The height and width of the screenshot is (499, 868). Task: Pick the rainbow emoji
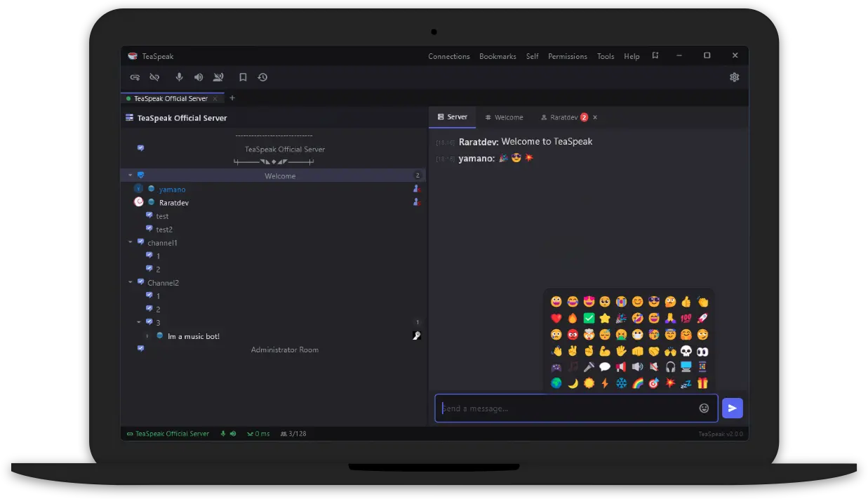point(637,383)
